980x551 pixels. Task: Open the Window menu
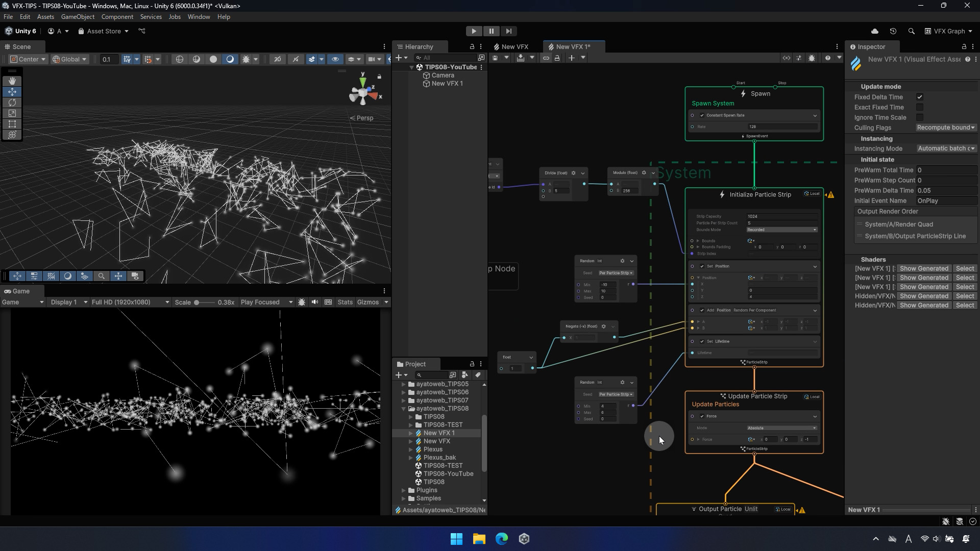pyautogui.click(x=199, y=17)
